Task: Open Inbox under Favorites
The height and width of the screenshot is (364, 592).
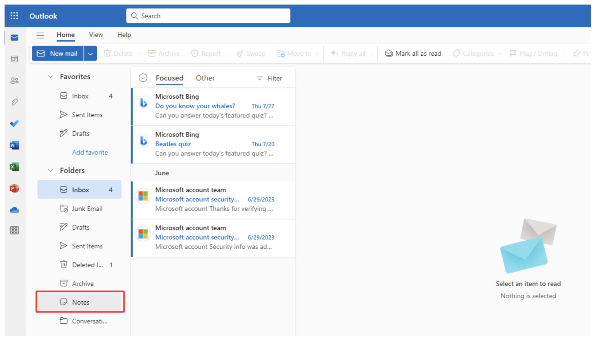Action: point(80,96)
